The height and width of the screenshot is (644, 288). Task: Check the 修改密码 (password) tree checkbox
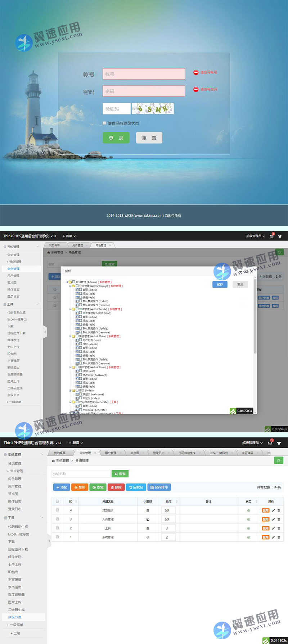click(x=81, y=375)
